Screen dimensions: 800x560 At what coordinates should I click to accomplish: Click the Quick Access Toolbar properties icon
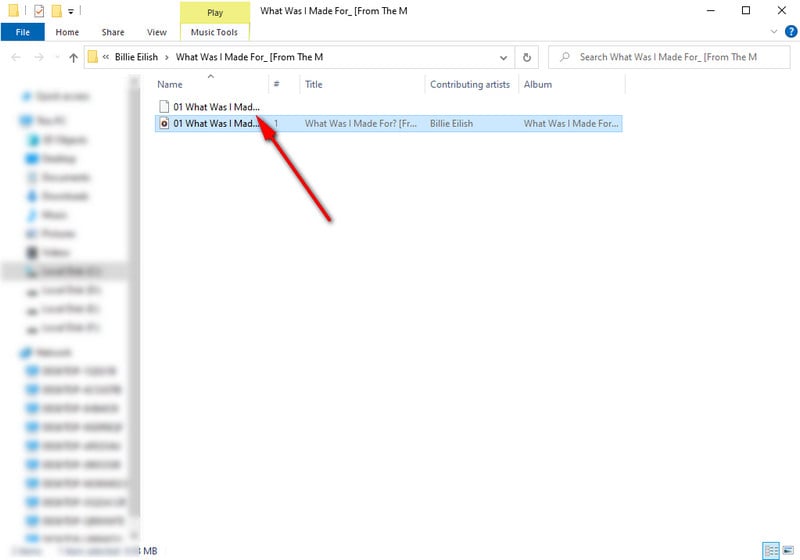pyautogui.click(x=39, y=10)
